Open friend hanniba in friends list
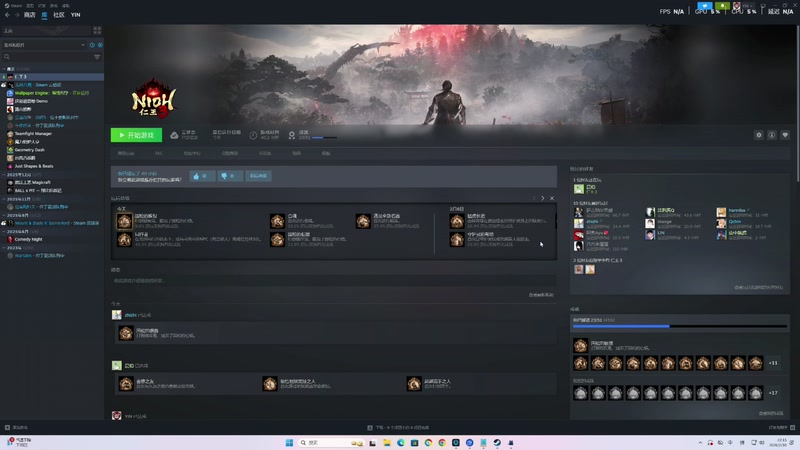 [x=737, y=210]
